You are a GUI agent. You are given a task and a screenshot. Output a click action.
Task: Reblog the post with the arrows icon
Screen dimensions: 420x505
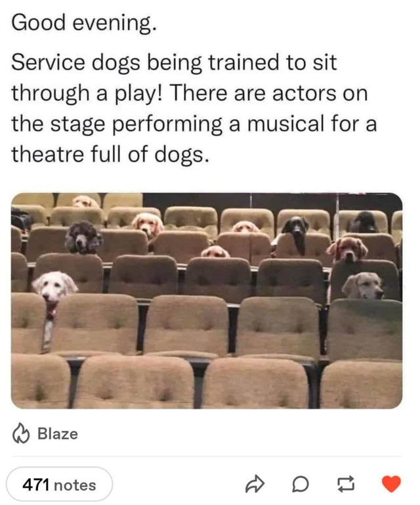click(x=346, y=484)
